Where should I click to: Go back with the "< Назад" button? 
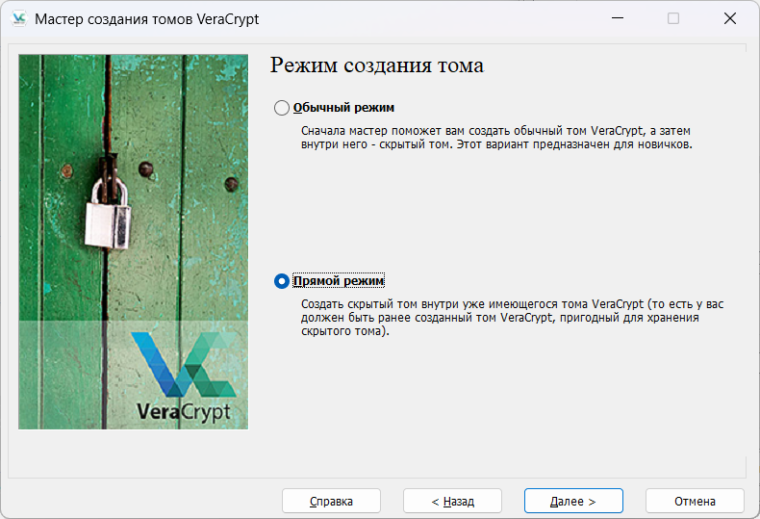(x=452, y=501)
